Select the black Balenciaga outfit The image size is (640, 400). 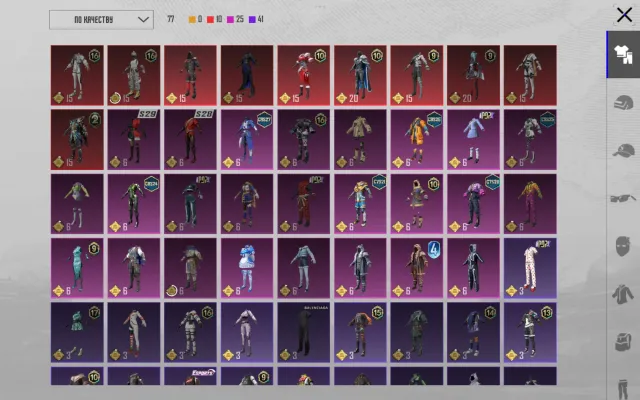pos(304,332)
